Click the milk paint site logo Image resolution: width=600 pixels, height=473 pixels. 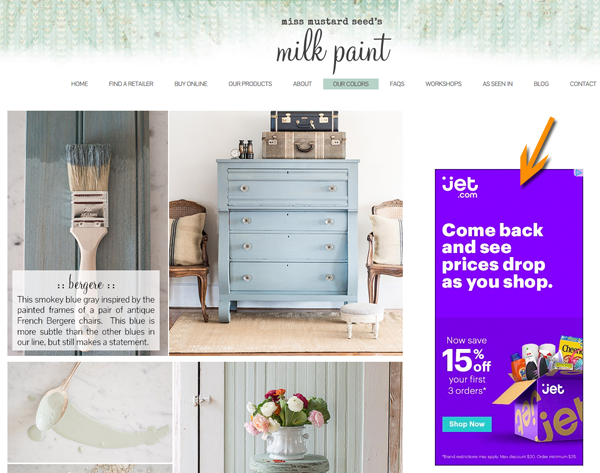pyautogui.click(x=333, y=45)
